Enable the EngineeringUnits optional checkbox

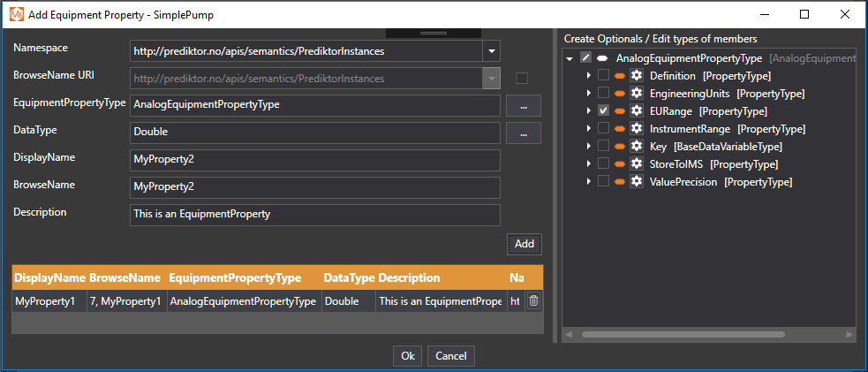[603, 94]
